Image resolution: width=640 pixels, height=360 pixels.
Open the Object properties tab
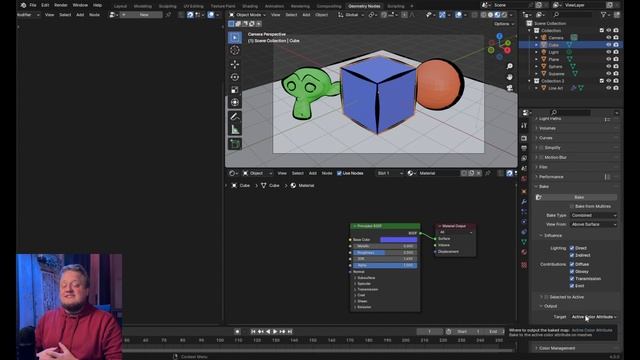[524, 191]
